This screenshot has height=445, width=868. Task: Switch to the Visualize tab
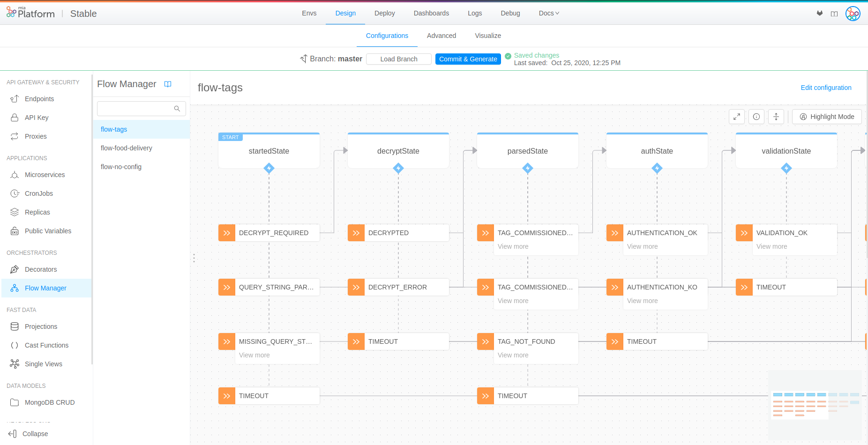488,36
